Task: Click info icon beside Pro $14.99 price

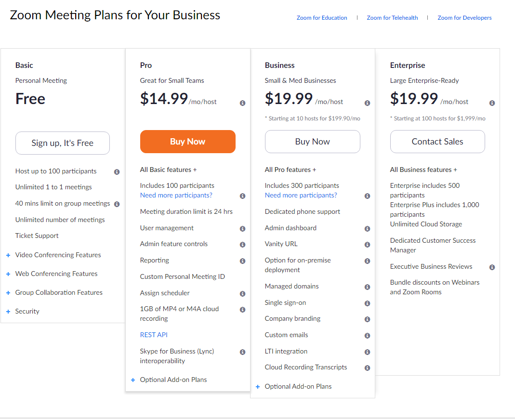Action: pos(242,103)
